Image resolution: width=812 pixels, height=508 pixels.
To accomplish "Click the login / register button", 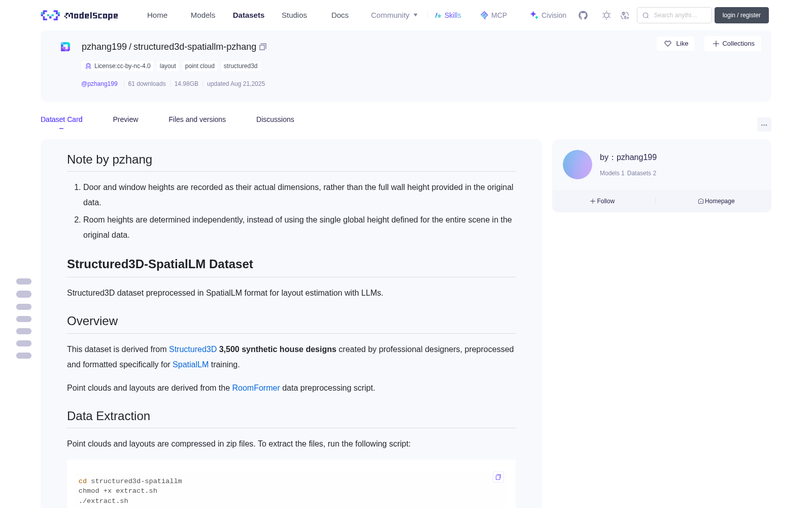I will coord(741,15).
